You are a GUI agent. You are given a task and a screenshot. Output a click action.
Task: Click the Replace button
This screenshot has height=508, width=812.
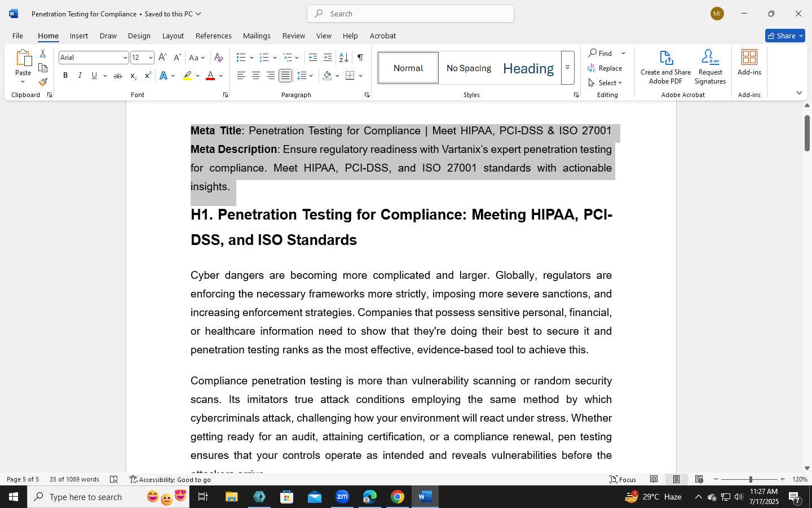[x=605, y=68]
